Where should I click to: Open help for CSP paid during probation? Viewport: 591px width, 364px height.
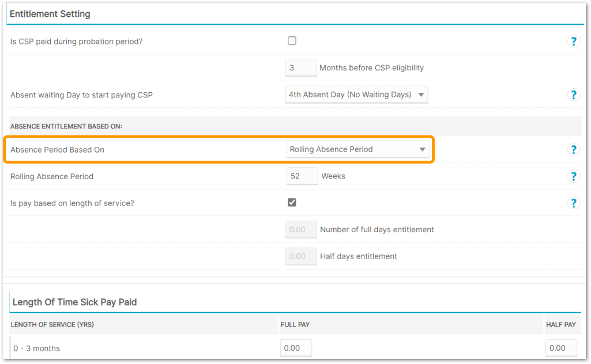pos(573,41)
